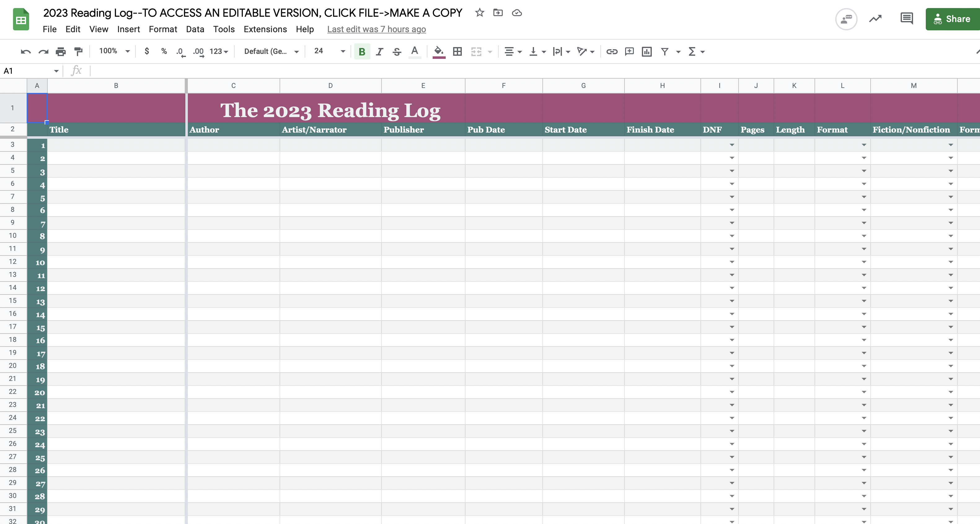Toggle bold formatting button
This screenshot has height=524, width=980.
point(362,51)
